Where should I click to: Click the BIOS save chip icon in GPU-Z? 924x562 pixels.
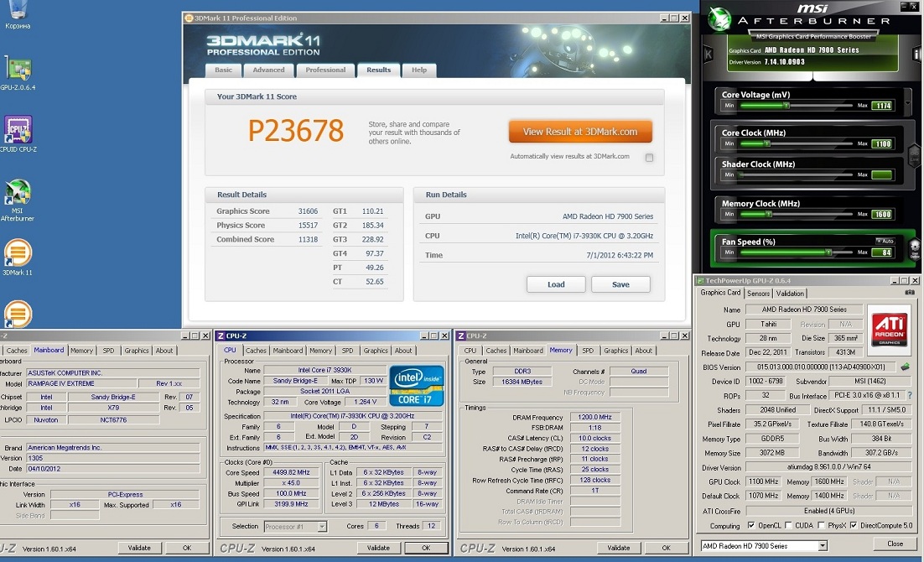click(x=906, y=367)
